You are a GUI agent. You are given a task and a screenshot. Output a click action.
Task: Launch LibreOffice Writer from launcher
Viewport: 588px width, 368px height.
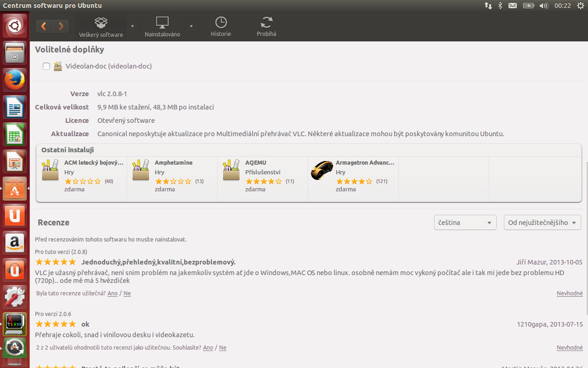coord(15,107)
